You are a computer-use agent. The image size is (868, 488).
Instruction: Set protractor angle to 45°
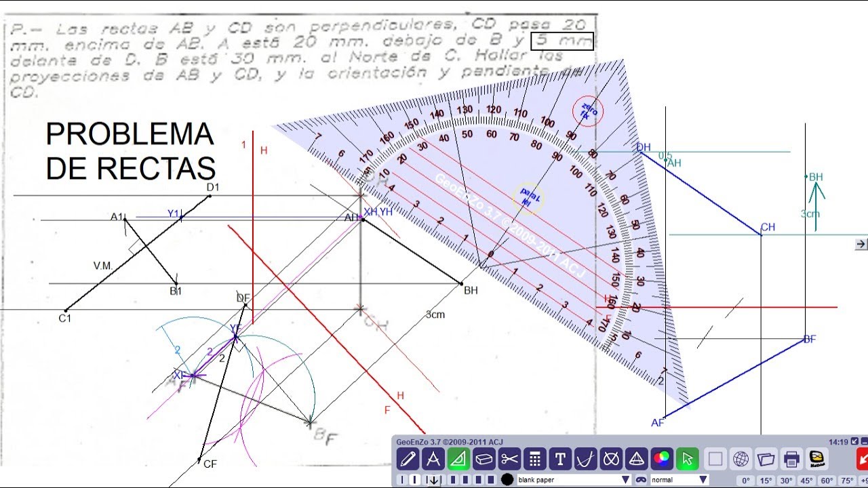[x=807, y=481]
